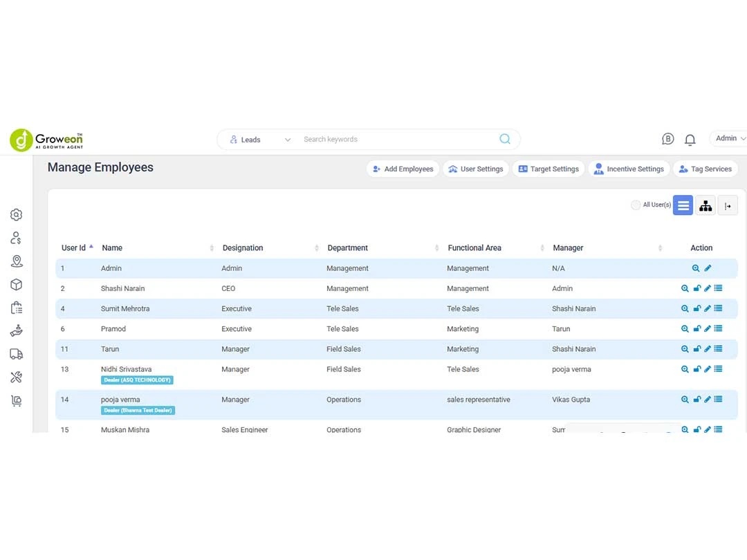Screen dimensions: 747x560
Task: Click the unlock icon for Sumit Mehrotra
Action: [697, 308]
